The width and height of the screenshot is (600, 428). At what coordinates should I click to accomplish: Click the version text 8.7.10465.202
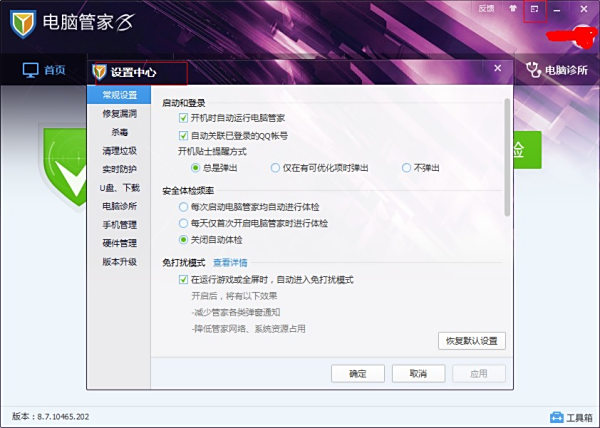(63, 417)
